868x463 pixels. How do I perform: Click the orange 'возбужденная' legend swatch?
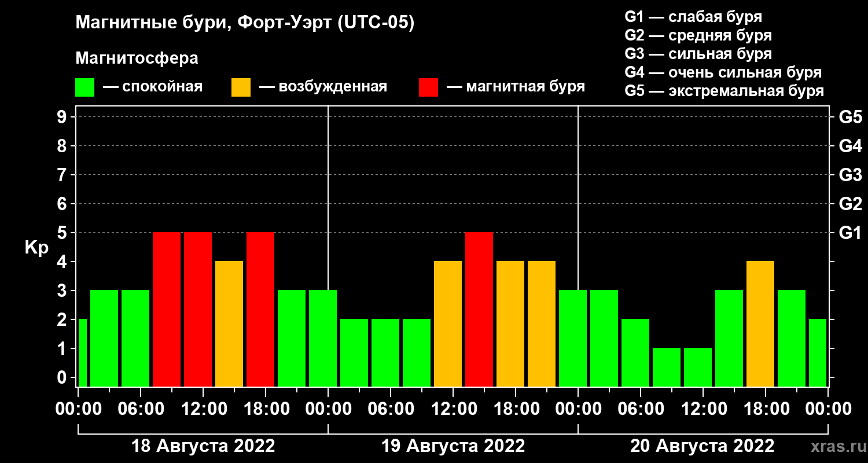241,87
